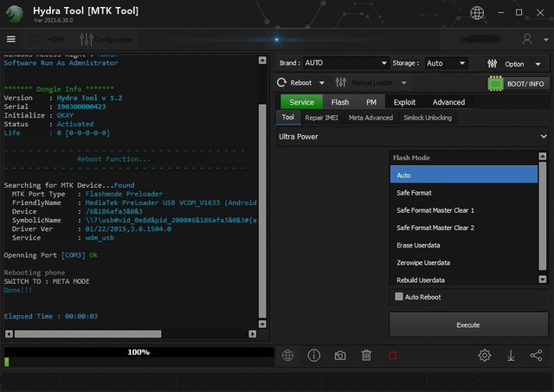The width and height of the screenshot is (554, 392).
Task: Click the green chip icon beside BOOT/INFO
Action: click(495, 84)
